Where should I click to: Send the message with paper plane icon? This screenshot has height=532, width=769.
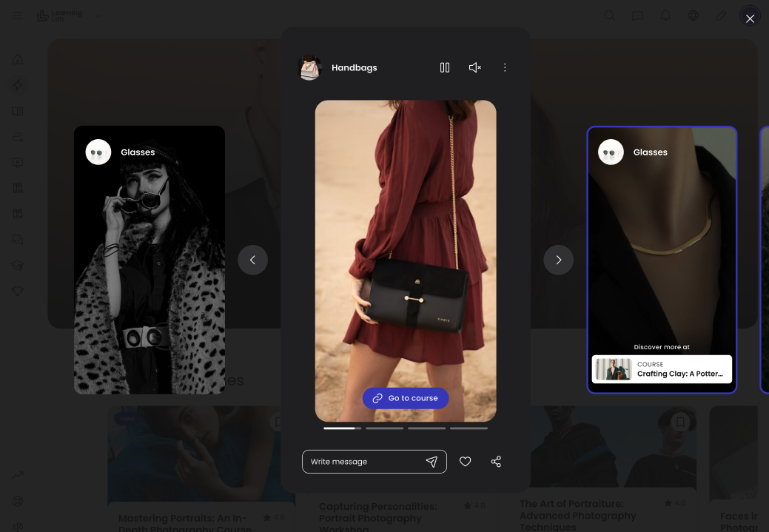click(431, 462)
